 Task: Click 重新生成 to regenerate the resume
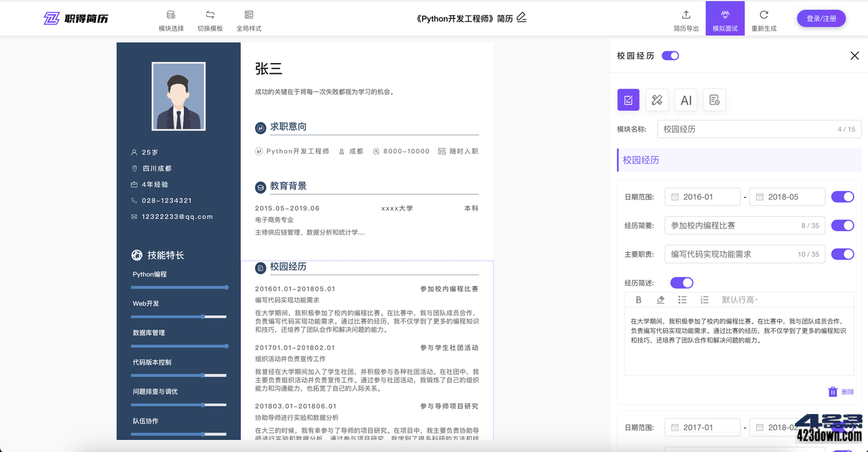tap(764, 18)
